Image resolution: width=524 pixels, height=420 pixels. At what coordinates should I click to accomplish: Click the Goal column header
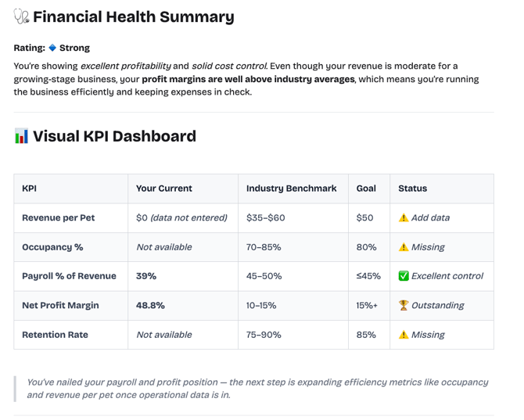point(366,188)
